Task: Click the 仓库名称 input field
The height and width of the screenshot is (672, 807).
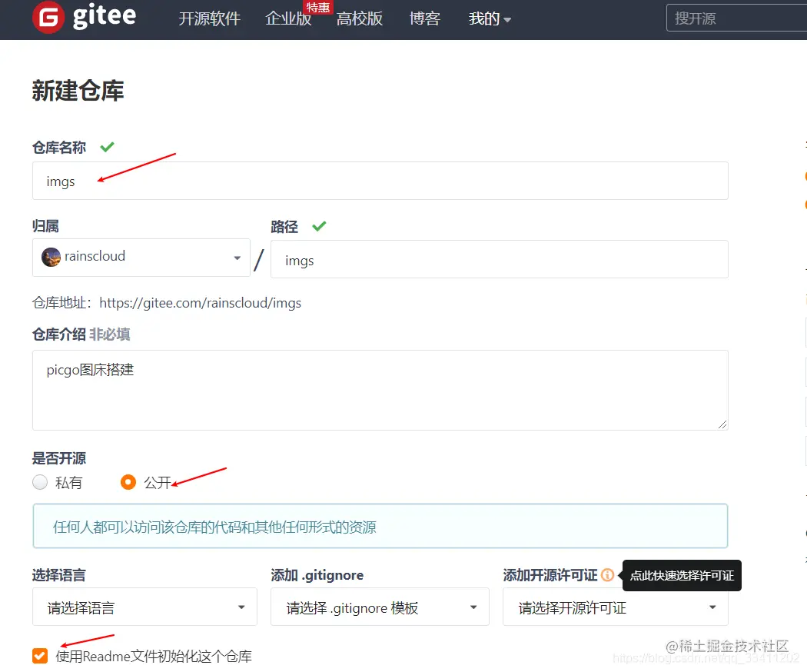Action: pyautogui.click(x=380, y=181)
